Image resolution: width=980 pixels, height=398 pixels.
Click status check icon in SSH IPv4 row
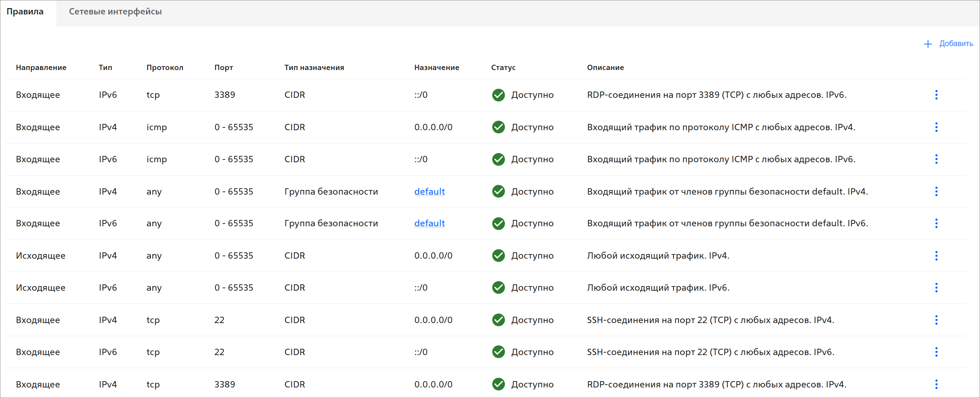(498, 320)
